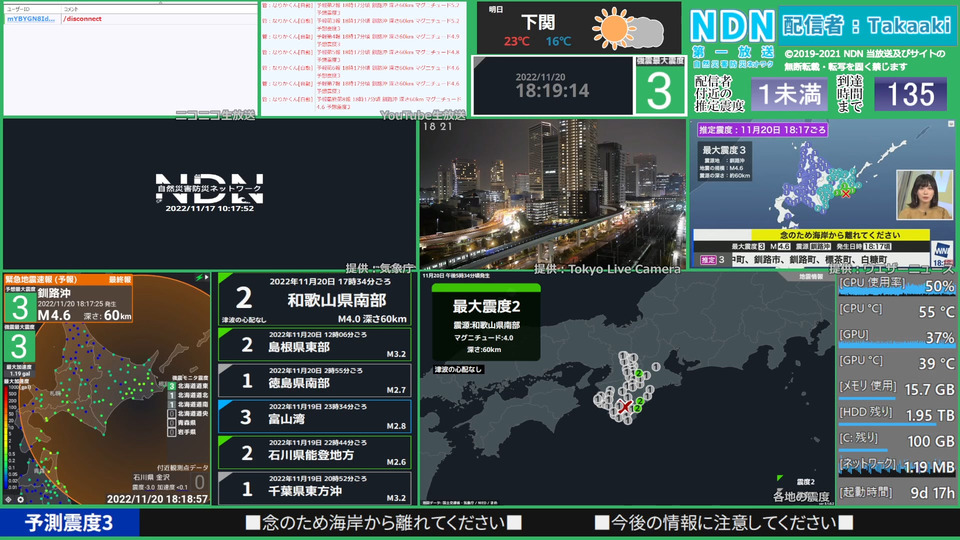The image size is (960, 540).
Task: Click the purple 推定震度：11月20日 18:17ごろ label
Action: pyautogui.click(x=762, y=130)
